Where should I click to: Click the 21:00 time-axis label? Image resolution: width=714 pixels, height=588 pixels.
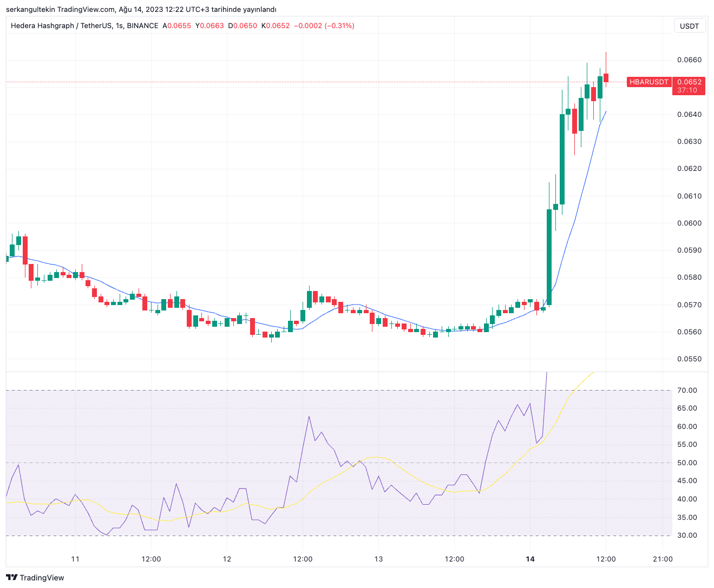coord(663,559)
